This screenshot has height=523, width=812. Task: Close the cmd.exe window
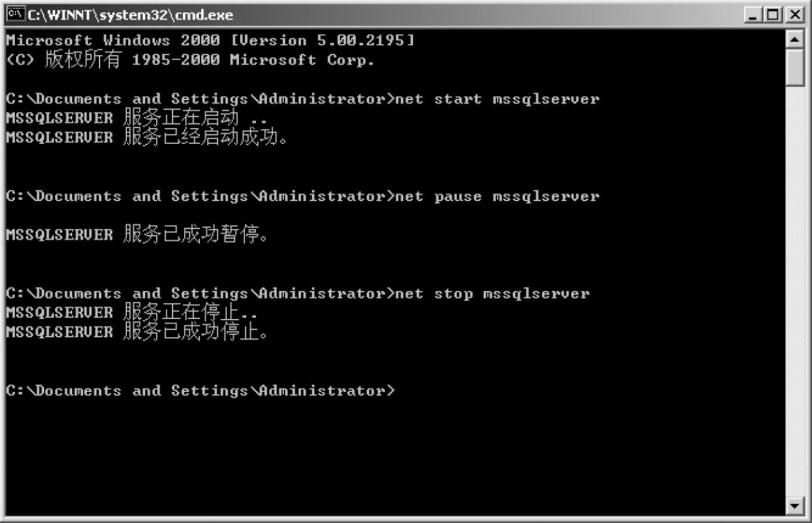pos(794,15)
